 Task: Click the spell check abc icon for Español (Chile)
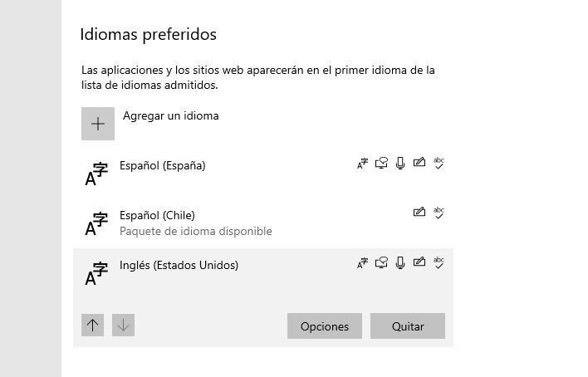(x=439, y=213)
